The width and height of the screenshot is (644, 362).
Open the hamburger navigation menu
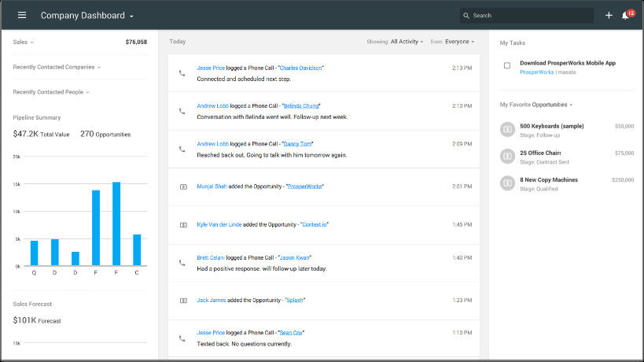coord(22,15)
